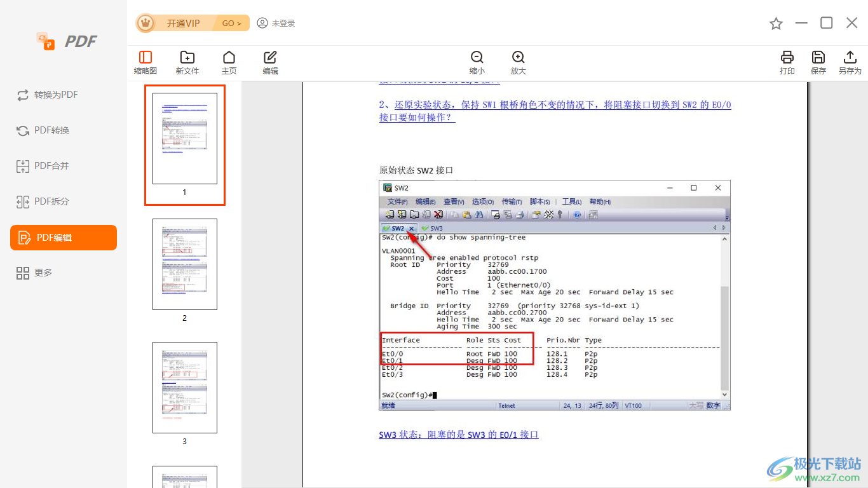Click the page number label 2 under thumbnail
The height and width of the screenshot is (488, 868).
tap(185, 318)
